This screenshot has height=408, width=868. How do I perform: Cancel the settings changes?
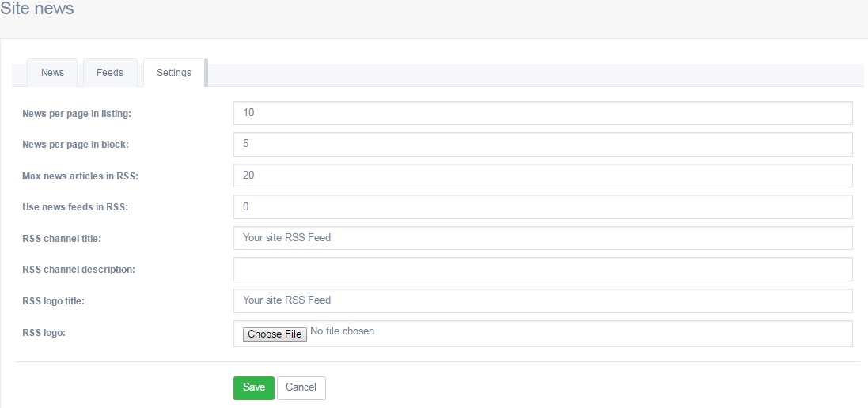tap(301, 387)
